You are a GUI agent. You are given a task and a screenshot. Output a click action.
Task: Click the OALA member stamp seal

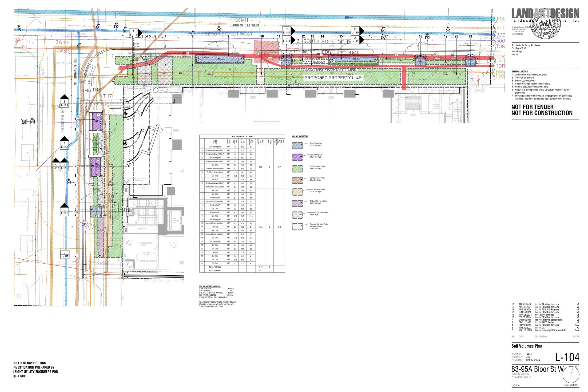(545, 24)
